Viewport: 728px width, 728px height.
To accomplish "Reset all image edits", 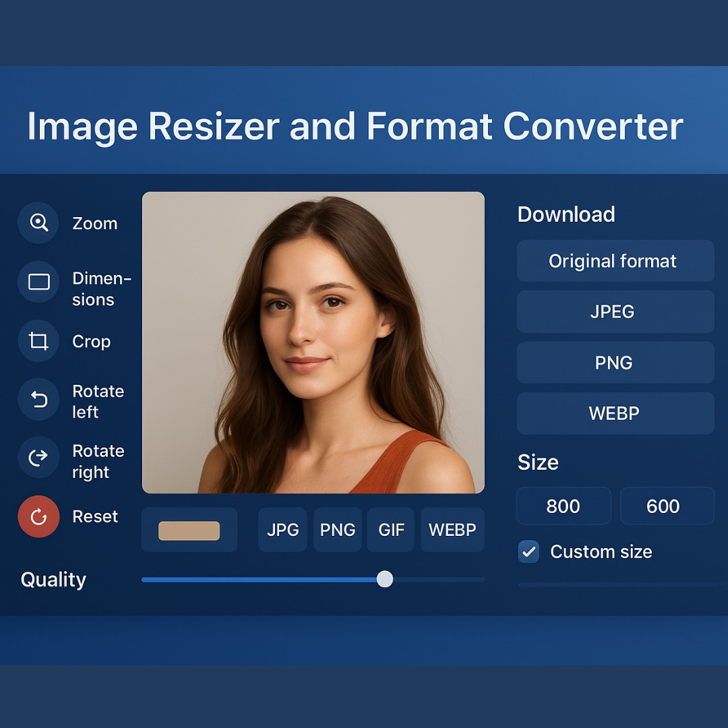I will [38, 516].
